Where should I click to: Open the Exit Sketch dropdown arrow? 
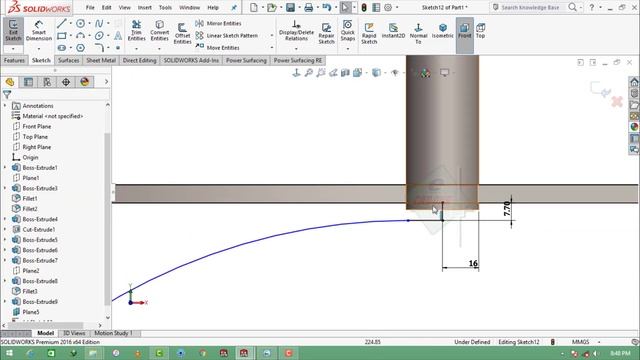coord(13,49)
